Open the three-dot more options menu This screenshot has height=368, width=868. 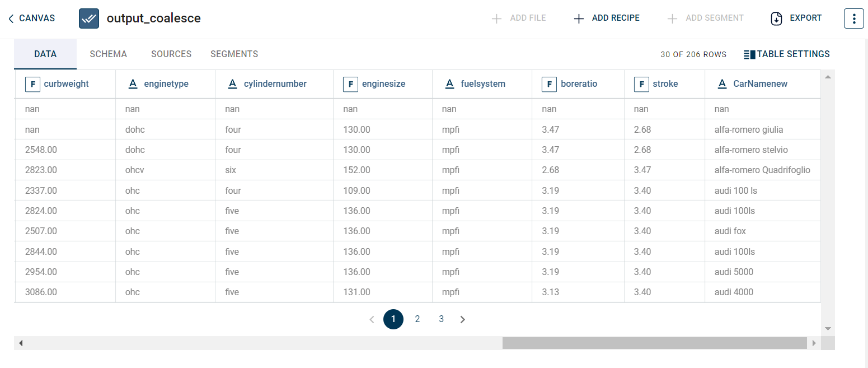(x=853, y=18)
